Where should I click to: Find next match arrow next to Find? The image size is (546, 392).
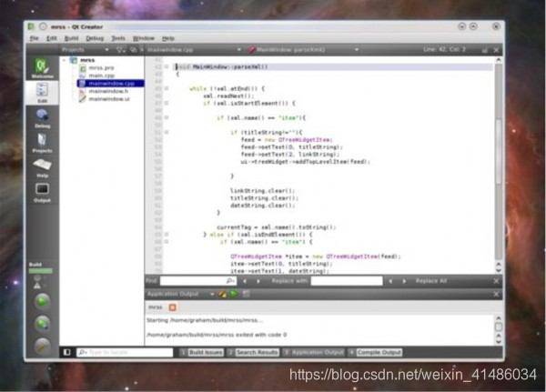pyautogui.click(x=258, y=281)
